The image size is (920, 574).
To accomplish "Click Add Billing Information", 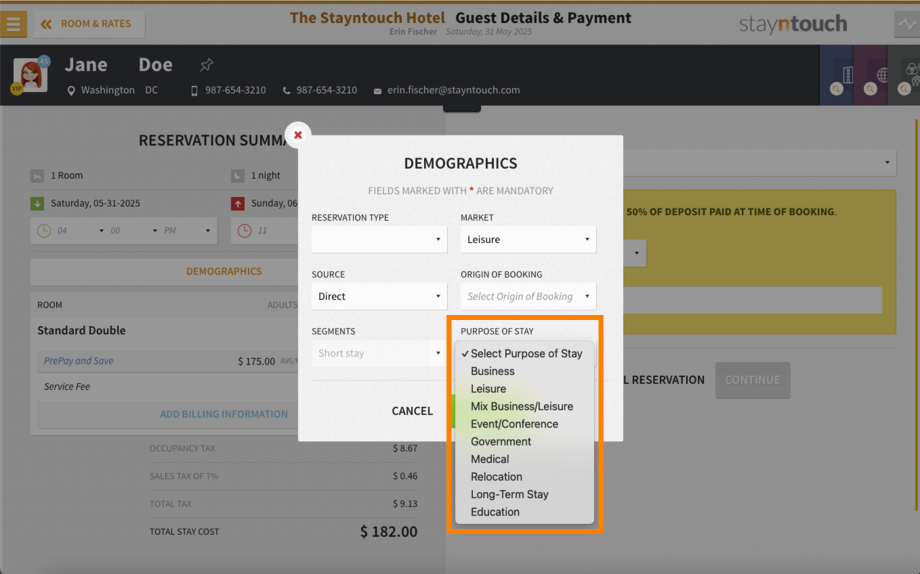I will [x=224, y=414].
